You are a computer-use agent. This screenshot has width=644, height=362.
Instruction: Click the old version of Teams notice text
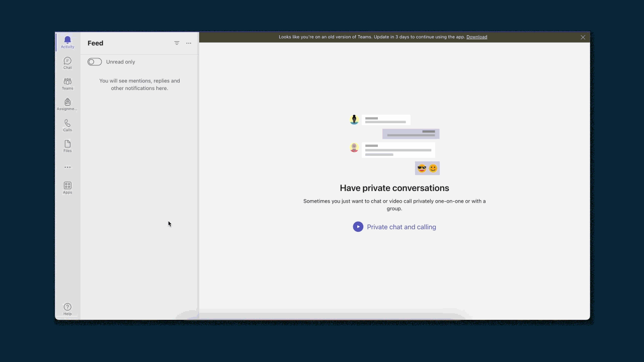[x=372, y=37]
